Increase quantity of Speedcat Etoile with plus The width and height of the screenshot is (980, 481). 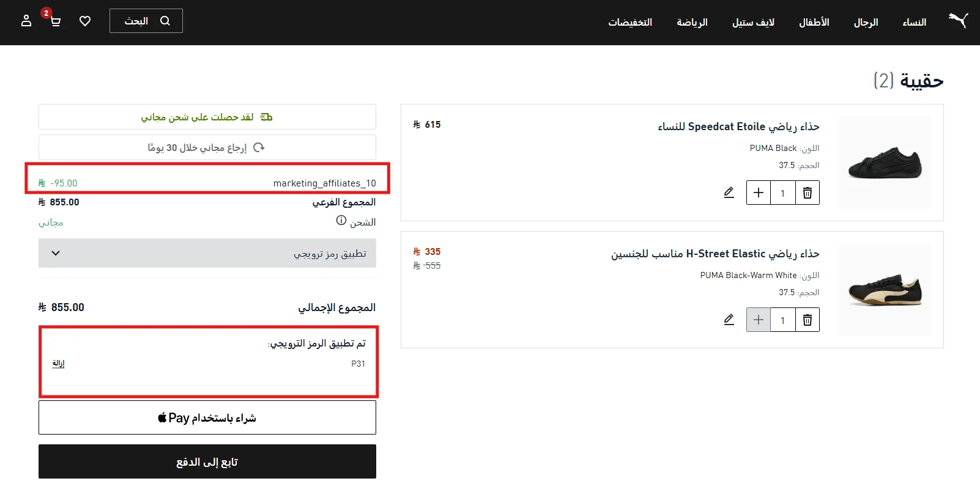coord(759,193)
